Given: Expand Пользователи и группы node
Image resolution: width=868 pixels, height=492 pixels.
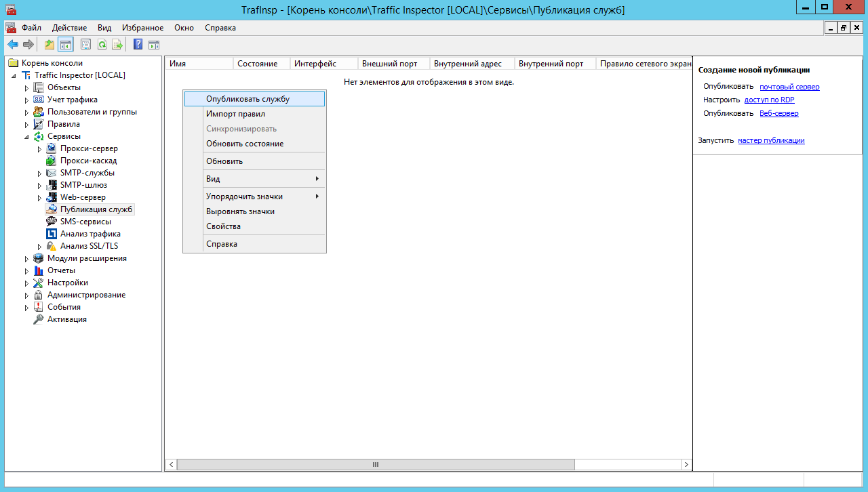Looking at the screenshot, I should pyautogui.click(x=27, y=112).
